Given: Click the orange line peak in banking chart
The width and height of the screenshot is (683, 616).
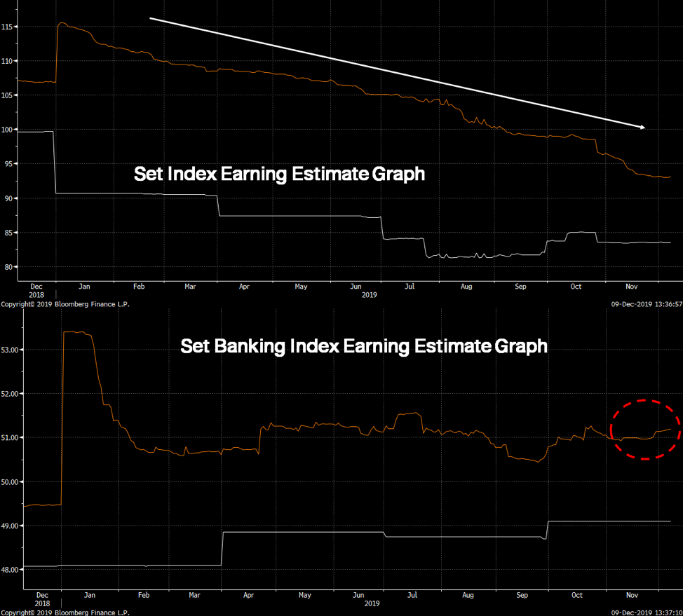Looking at the screenshot, I should (77, 332).
